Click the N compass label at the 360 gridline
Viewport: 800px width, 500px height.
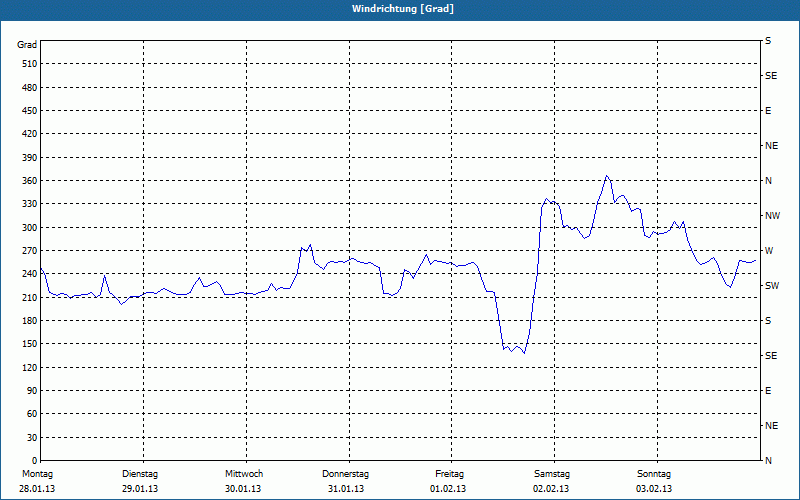[x=768, y=181]
